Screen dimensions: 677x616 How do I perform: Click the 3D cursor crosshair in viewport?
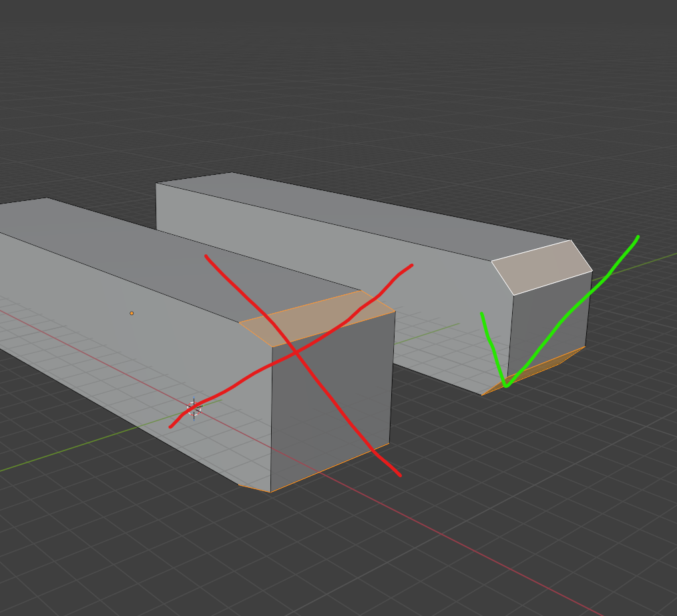point(194,408)
